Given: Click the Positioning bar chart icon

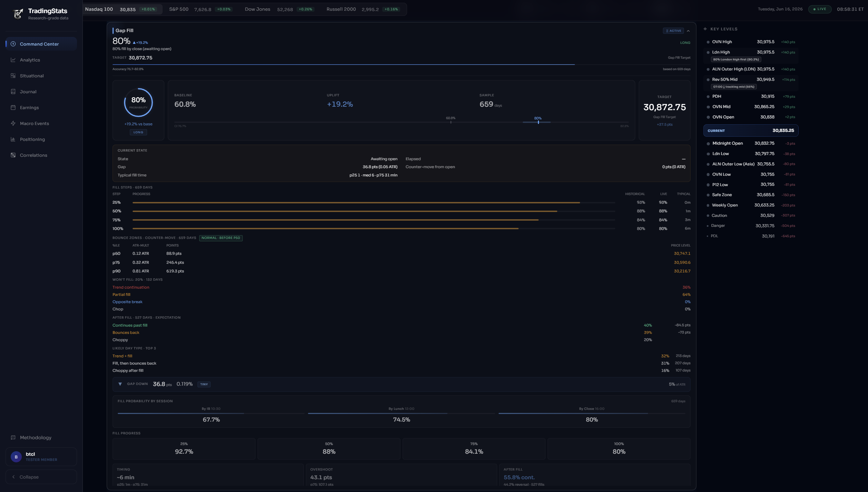Looking at the screenshot, I should 13,139.
